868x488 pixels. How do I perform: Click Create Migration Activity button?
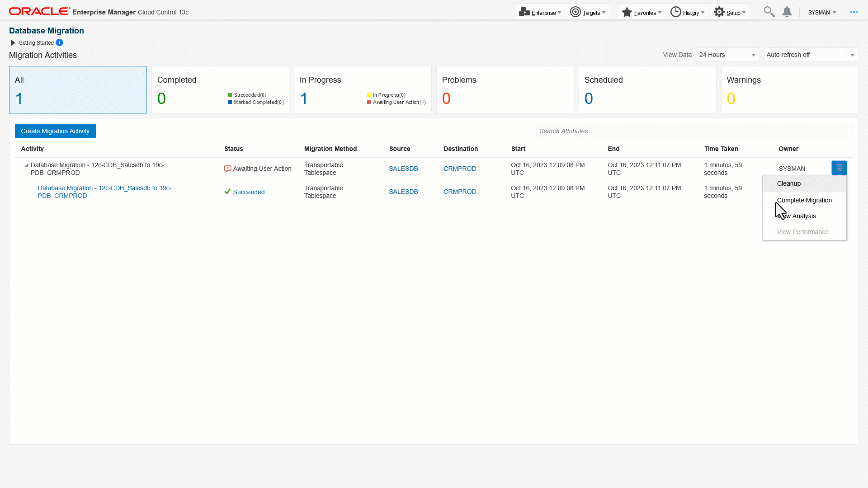click(55, 131)
